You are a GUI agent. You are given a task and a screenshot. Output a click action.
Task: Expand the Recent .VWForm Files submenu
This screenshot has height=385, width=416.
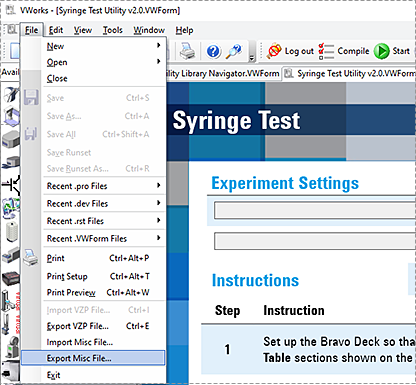(x=104, y=238)
